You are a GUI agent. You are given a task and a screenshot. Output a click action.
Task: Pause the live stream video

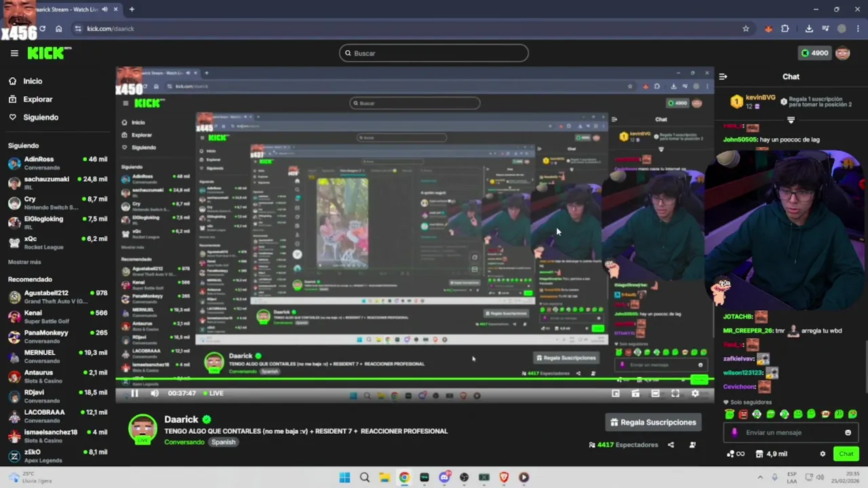coord(134,393)
